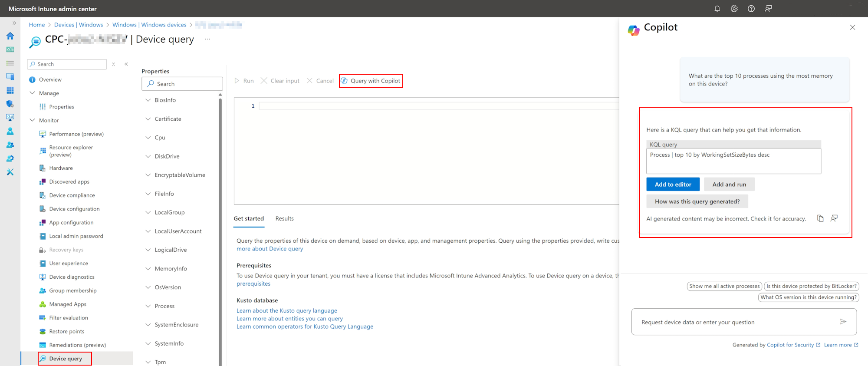The width and height of the screenshot is (868, 366).
Task: Expand the DiskDrive property
Action: click(148, 156)
